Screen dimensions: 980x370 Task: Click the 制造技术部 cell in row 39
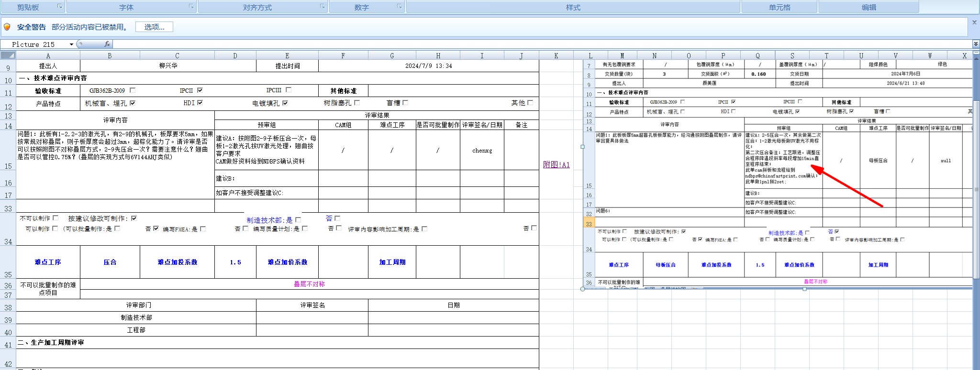click(136, 317)
